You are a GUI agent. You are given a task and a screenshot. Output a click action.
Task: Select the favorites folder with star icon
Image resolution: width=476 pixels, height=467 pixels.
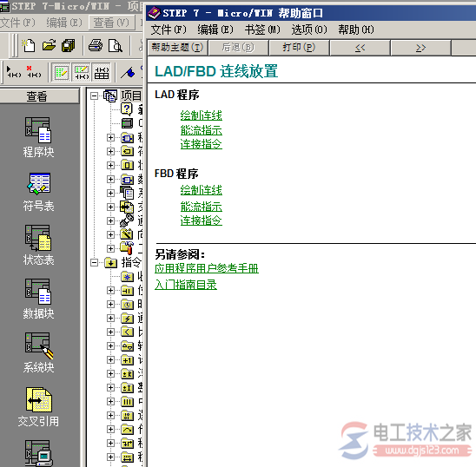(x=127, y=276)
